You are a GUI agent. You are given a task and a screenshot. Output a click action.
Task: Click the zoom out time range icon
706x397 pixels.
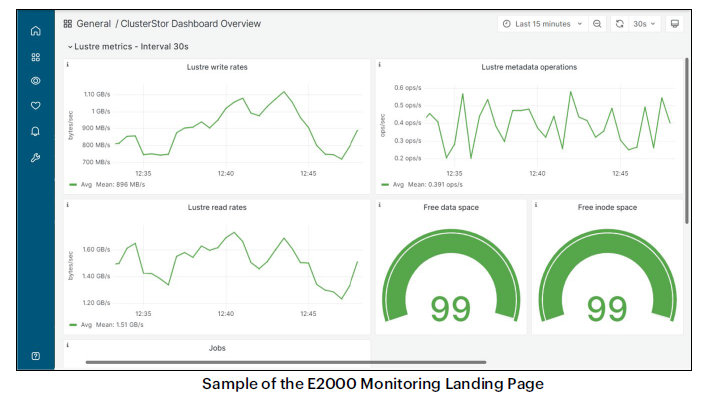pos(597,24)
